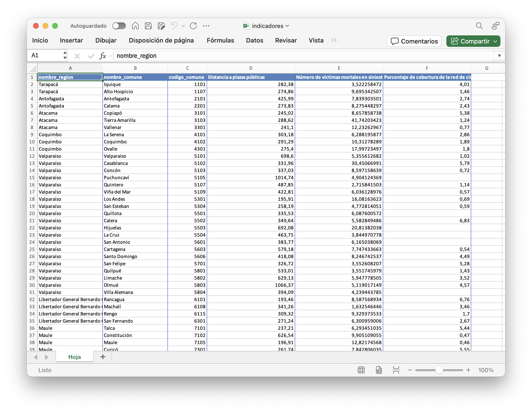This screenshot has width=532, height=412.
Task: Open the search magnifier icon
Action: pos(479,26)
